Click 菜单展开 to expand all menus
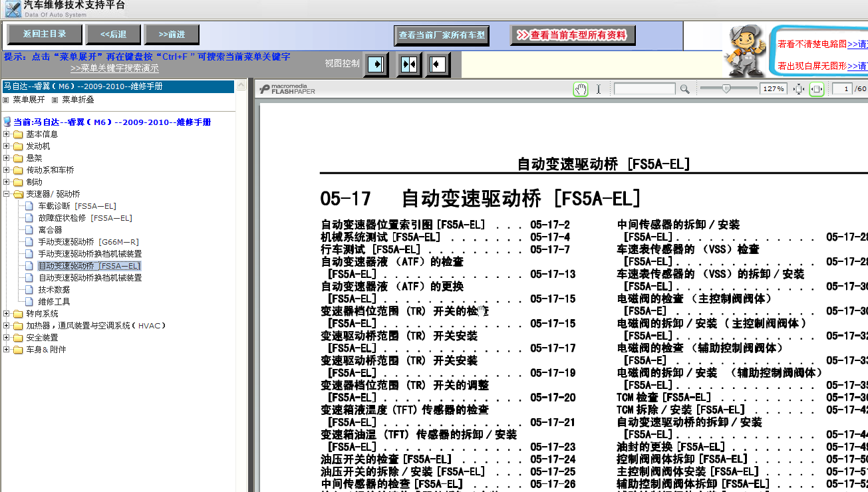This screenshot has width=868, height=492. coord(29,100)
